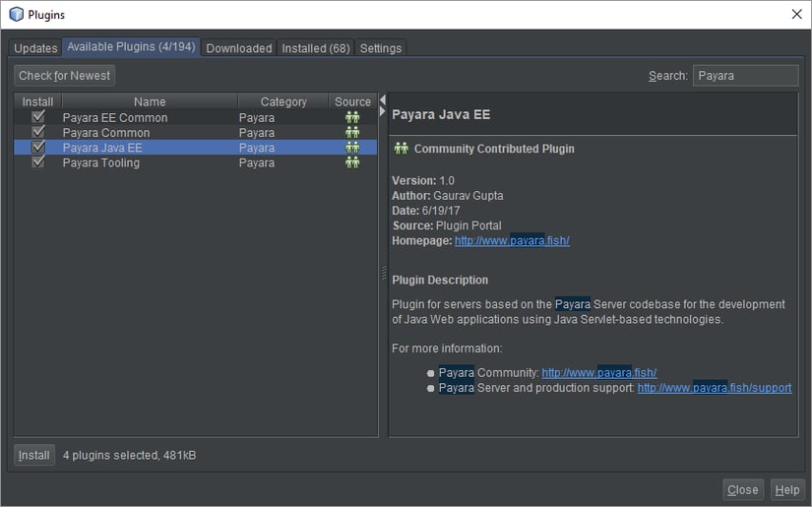812x507 pixels.
Task: Click the 'Payara Java EE' details heading
Action: tap(441, 114)
